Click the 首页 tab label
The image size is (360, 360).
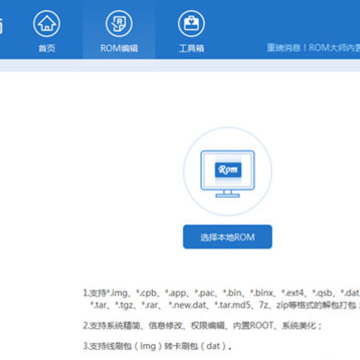coord(47,48)
